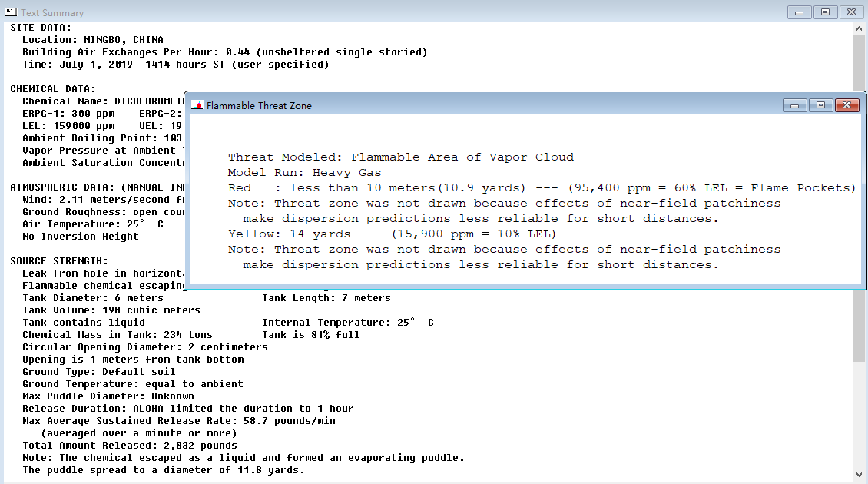Minimize the Text Summary window
Screen dimensions: 868x484
coord(799,12)
